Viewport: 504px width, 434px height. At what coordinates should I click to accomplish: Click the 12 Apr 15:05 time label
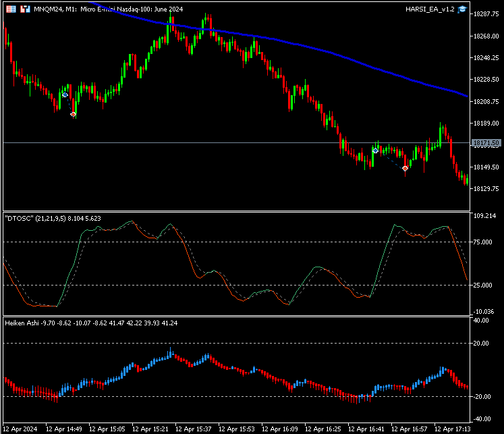tap(107, 429)
